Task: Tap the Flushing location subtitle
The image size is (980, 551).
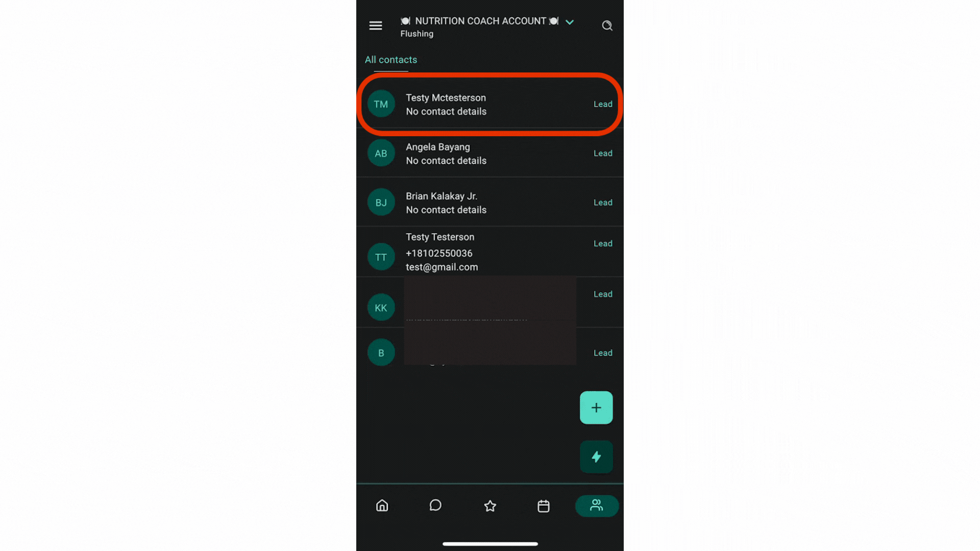Action: (416, 34)
